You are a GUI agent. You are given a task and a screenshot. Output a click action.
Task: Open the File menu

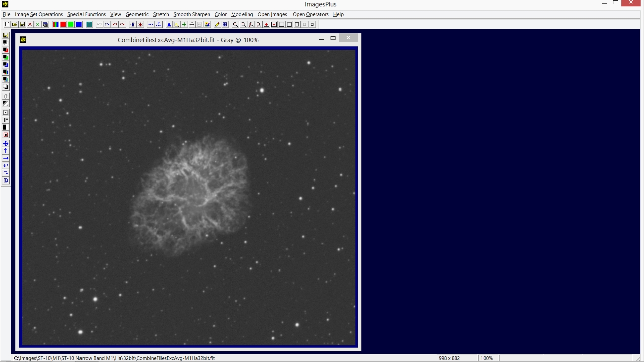(6, 14)
